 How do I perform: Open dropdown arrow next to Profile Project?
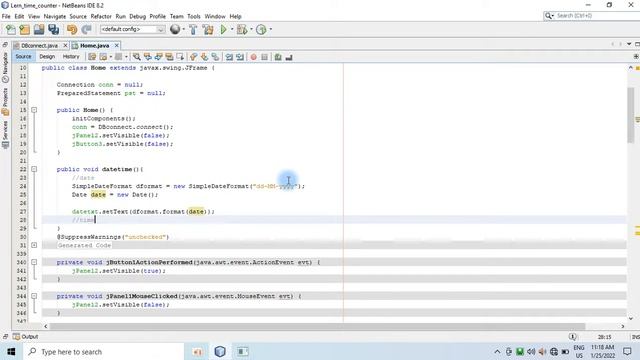tap(271, 29)
